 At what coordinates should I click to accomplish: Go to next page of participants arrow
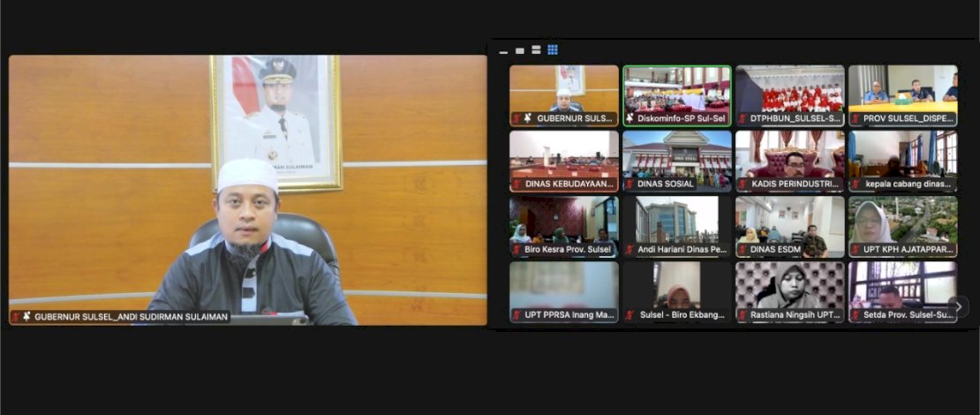click(959, 306)
